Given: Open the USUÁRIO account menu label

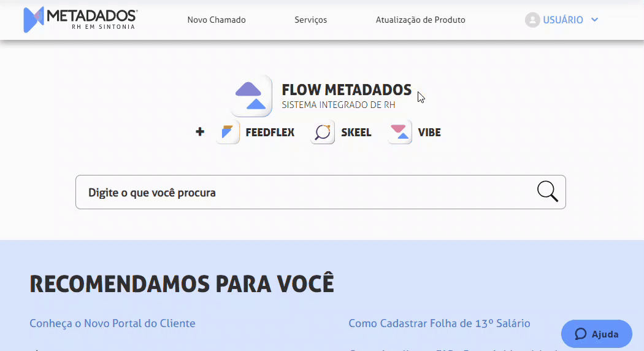Looking at the screenshot, I should pos(562,20).
